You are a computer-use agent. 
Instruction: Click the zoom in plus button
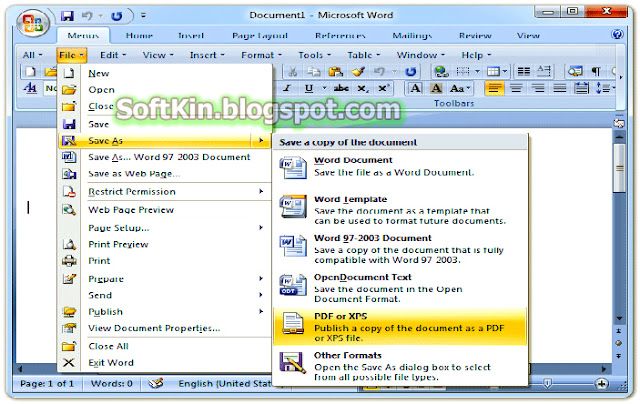tap(601, 384)
